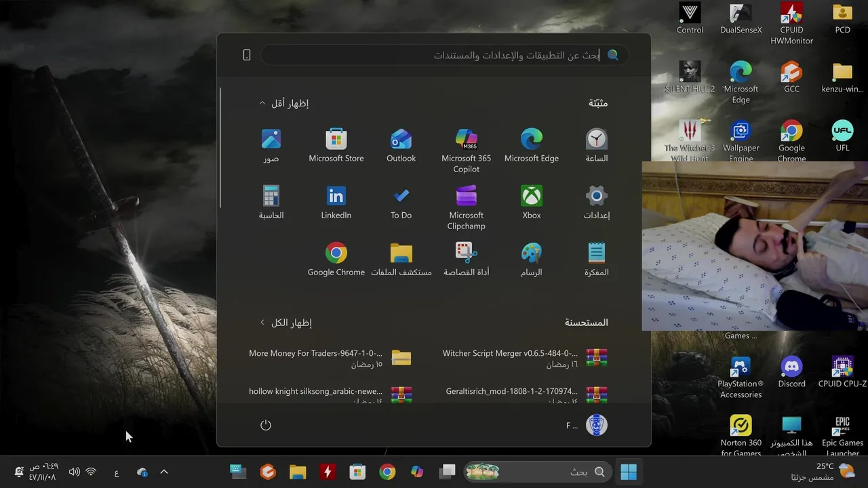This screenshot has height=488, width=868.
Task: Collapse pinned apps with إظهار أقل
Action: 283,103
